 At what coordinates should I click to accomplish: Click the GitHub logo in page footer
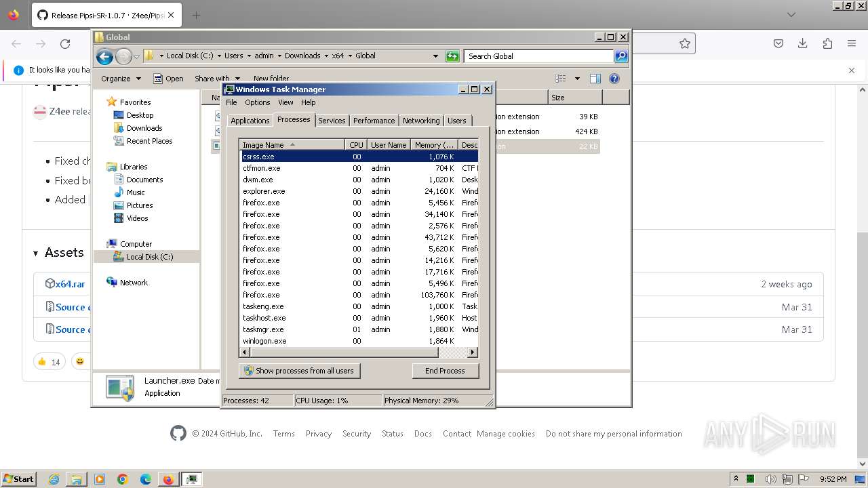pyautogui.click(x=178, y=434)
